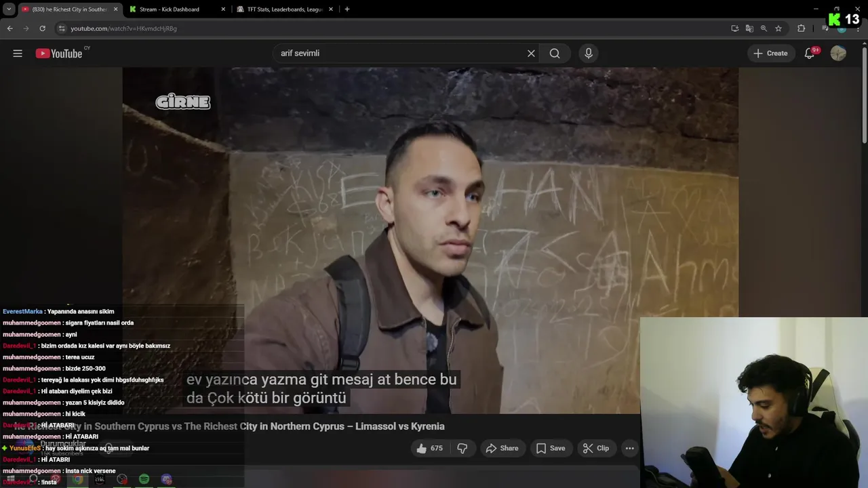View site information icon in address bar
The height and width of the screenshot is (488, 868).
[62, 28]
